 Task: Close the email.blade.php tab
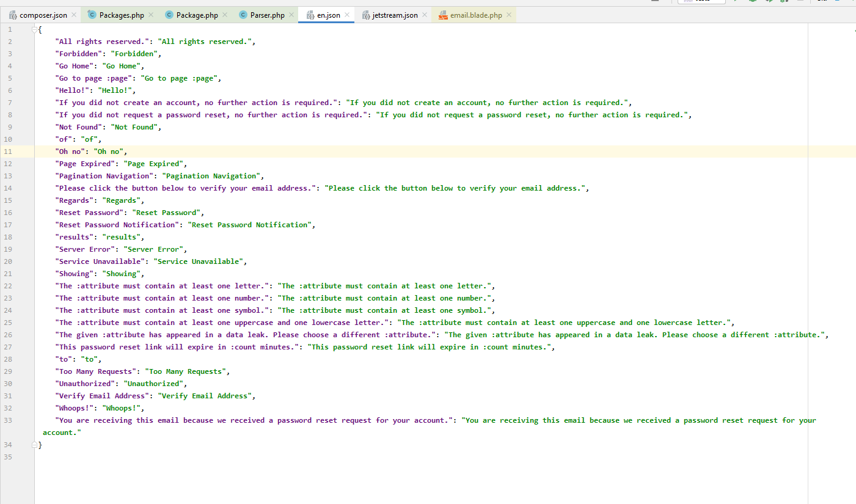(x=509, y=15)
